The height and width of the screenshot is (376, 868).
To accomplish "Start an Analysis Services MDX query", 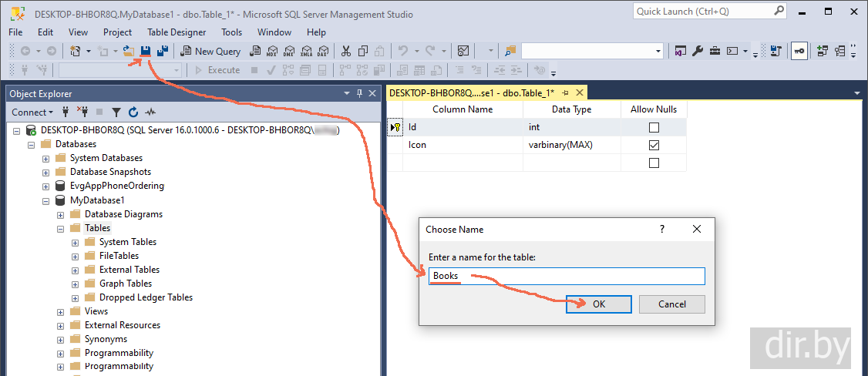I will point(272,51).
